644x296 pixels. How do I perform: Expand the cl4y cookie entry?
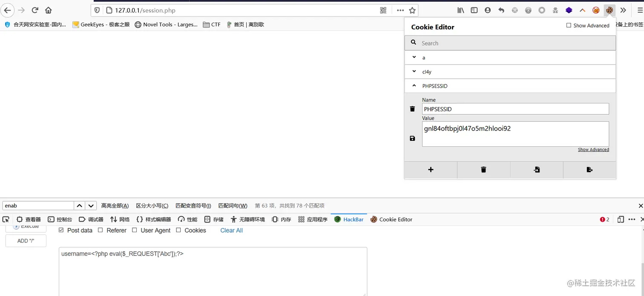coord(510,72)
